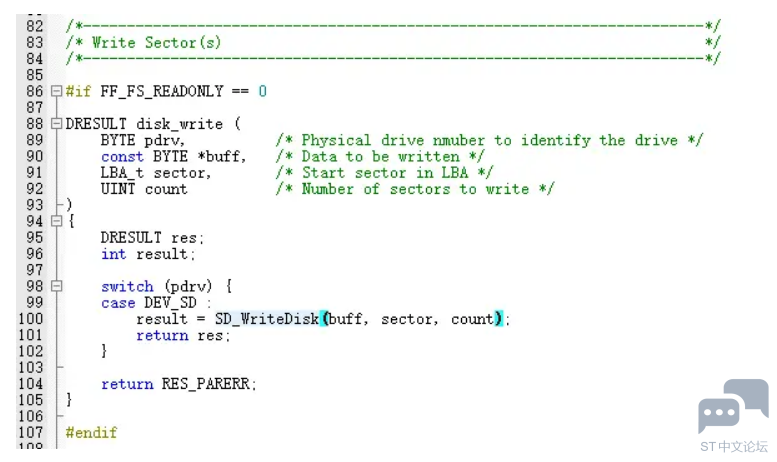The width and height of the screenshot is (777, 462).
Task: Click the disk_write function name
Action: click(179, 124)
